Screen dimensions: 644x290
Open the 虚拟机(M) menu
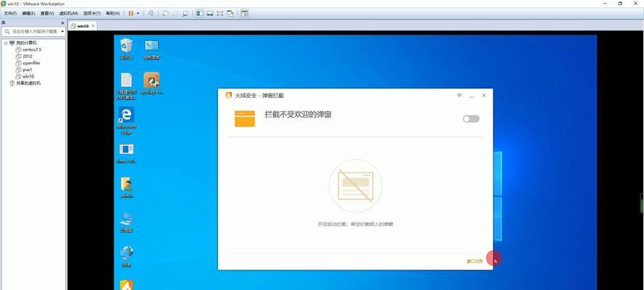pyautogui.click(x=69, y=14)
